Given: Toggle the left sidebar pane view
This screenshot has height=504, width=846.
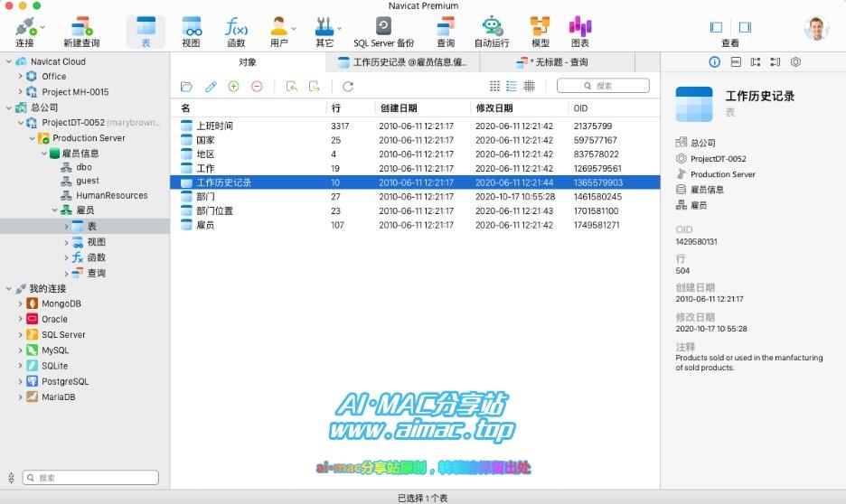Looking at the screenshot, I should 716,27.
